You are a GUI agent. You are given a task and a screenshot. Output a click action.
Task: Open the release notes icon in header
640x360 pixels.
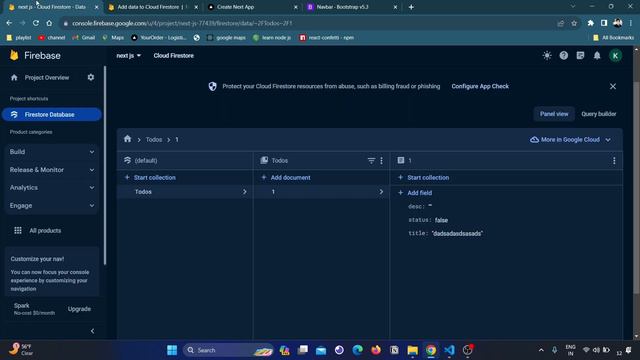click(x=580, y=56)
